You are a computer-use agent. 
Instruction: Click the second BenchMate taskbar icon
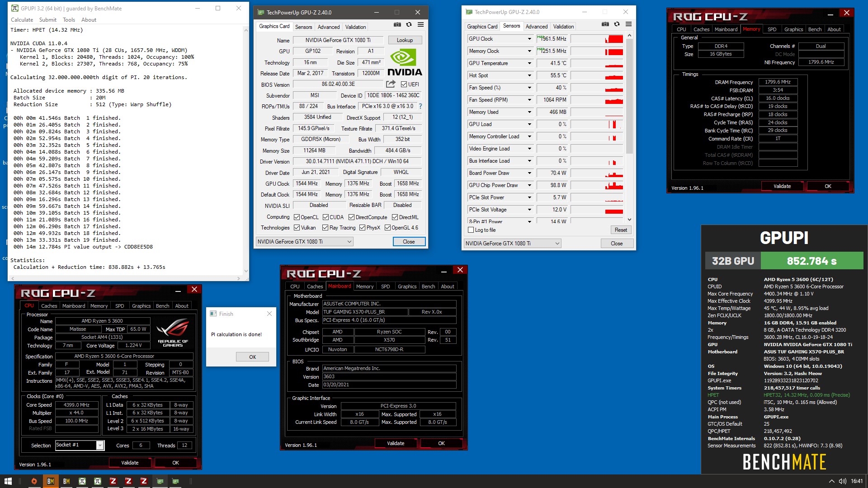click(x=66, y=481)
